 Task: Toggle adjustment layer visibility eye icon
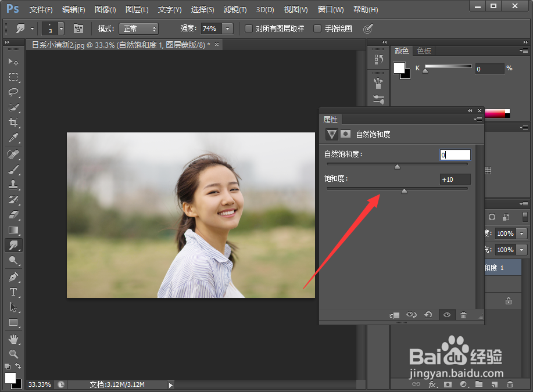(x=447, y=315)
